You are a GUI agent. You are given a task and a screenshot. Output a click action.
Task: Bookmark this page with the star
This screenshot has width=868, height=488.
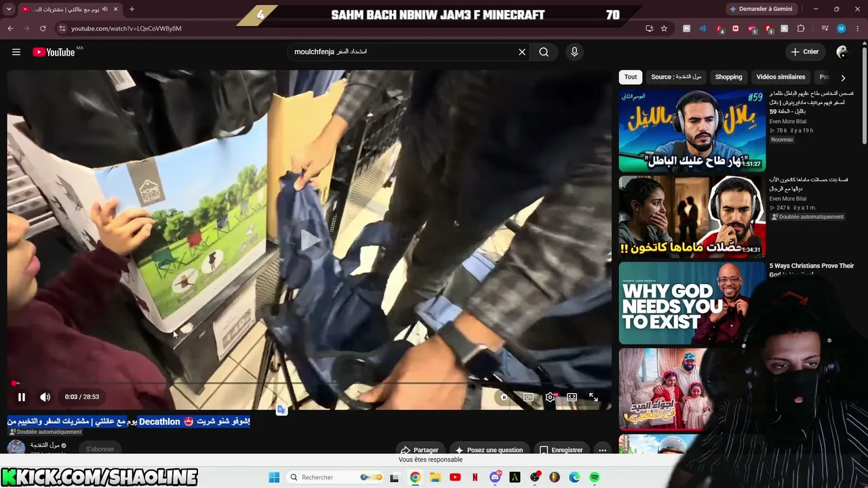point(664,28)
